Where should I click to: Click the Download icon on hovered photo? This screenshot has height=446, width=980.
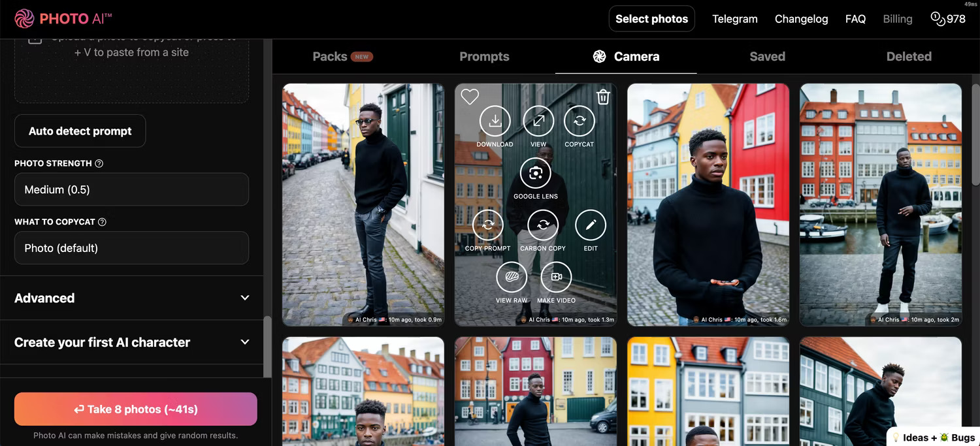pyautogui.click(x=495, y=121)
